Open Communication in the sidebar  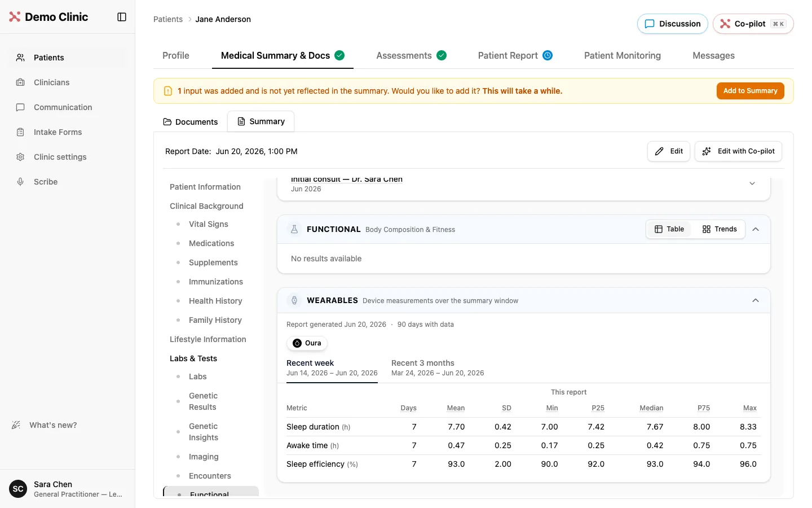click(68, 107)
